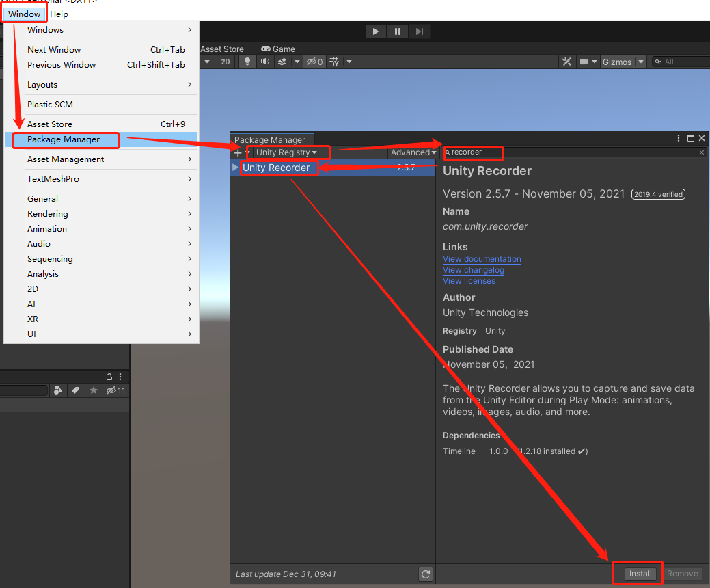Viewport: 710px width, 588px height.
Task: Open scene camera dropdown arrow
Action: click(595, 62)
